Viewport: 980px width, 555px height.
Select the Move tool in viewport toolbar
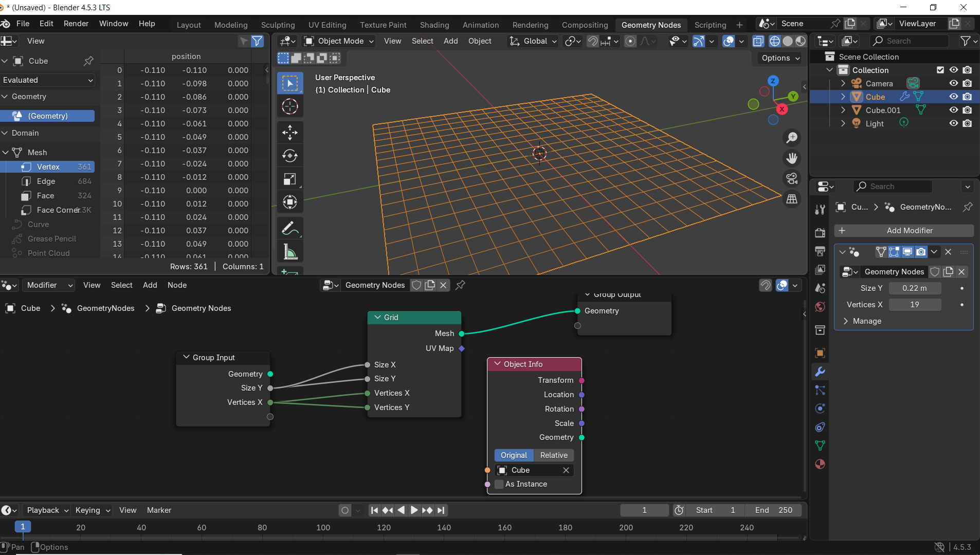(289, 133)
